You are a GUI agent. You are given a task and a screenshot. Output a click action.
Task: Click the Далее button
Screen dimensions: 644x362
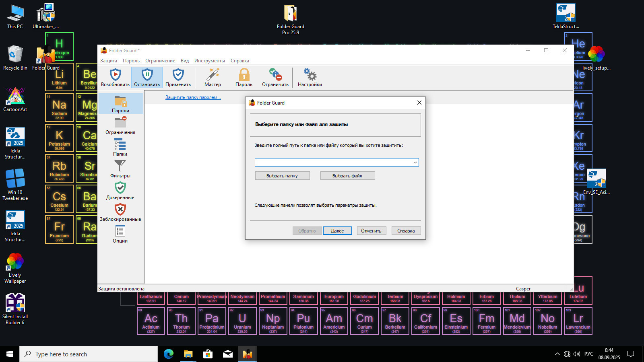(337, 231)
